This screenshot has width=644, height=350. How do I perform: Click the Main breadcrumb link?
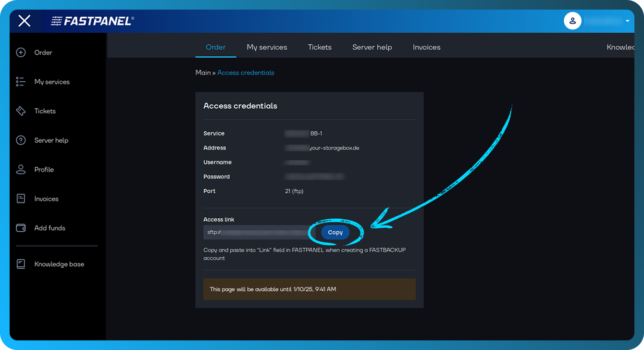(203, 72)
